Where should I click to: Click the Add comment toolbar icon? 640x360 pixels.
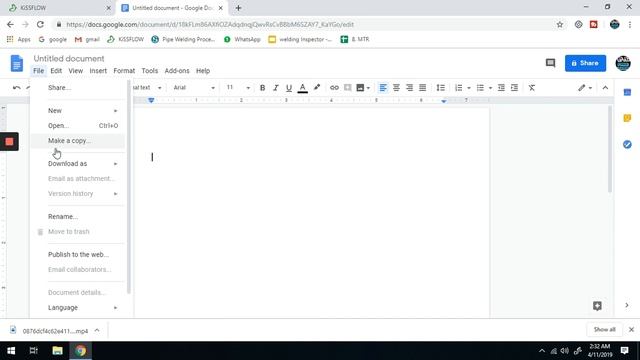point(347,88)
